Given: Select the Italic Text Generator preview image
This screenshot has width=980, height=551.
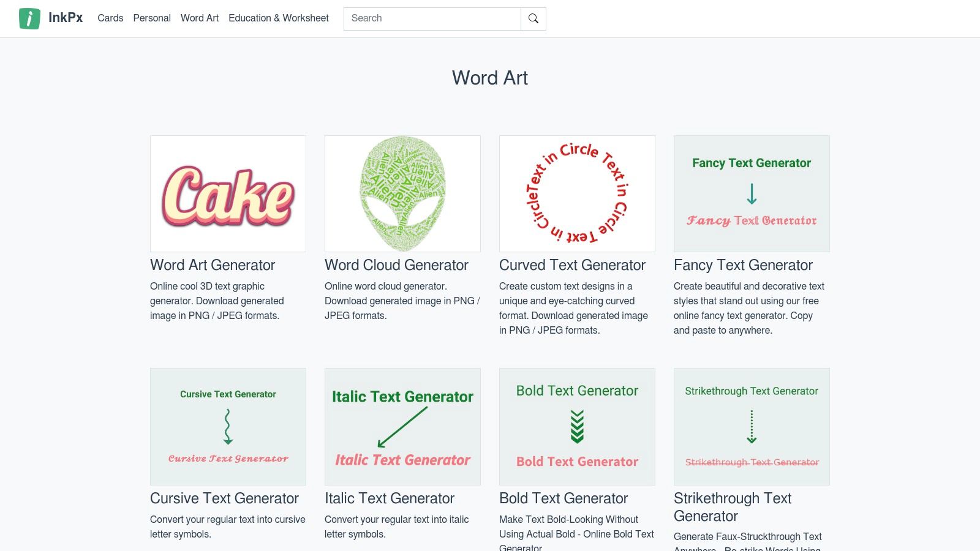Looking at the screenshot, I should coord(402,426).
